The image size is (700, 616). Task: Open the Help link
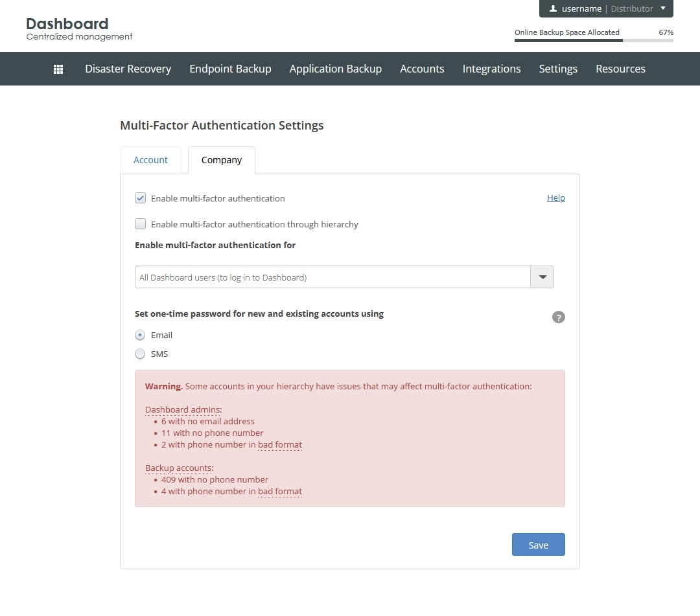[x=556, y=198]
